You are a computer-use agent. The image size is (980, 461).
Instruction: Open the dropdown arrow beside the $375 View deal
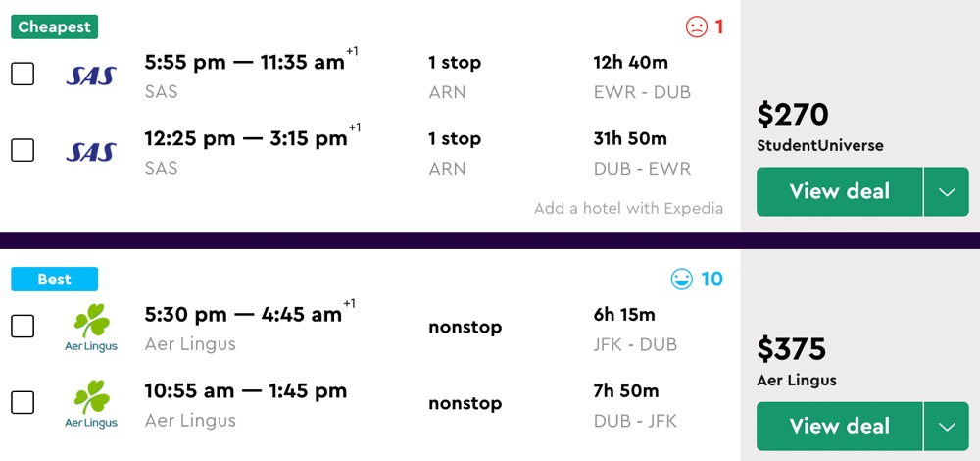point(946,426)
